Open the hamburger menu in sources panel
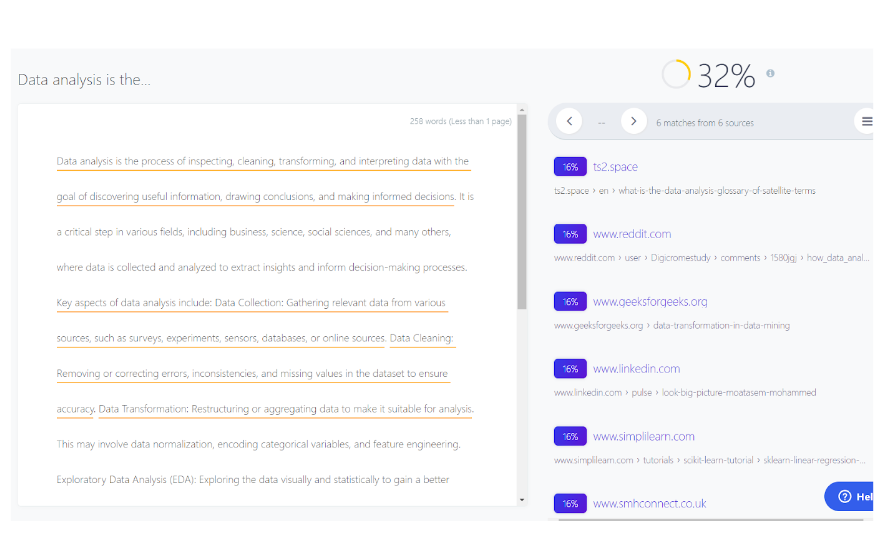Image resolution: width=886 pixels, height=538 pixels. tap(866, 121)
